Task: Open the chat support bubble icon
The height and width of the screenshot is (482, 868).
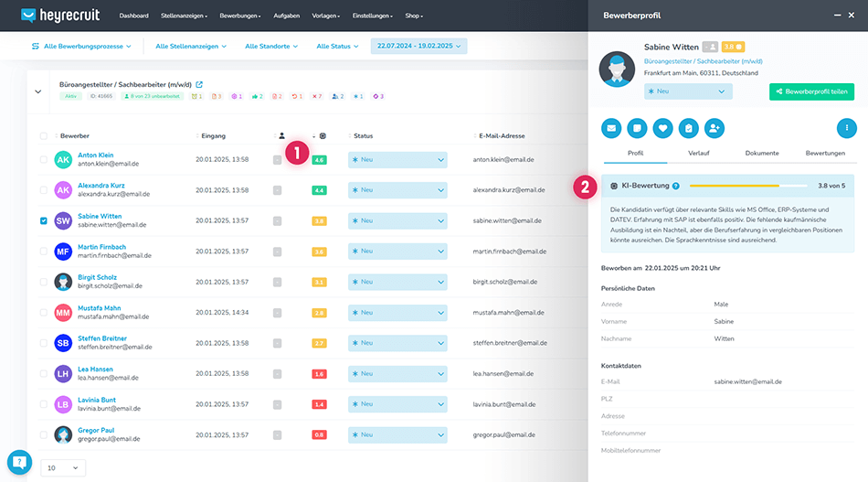Action: [19, 462]
